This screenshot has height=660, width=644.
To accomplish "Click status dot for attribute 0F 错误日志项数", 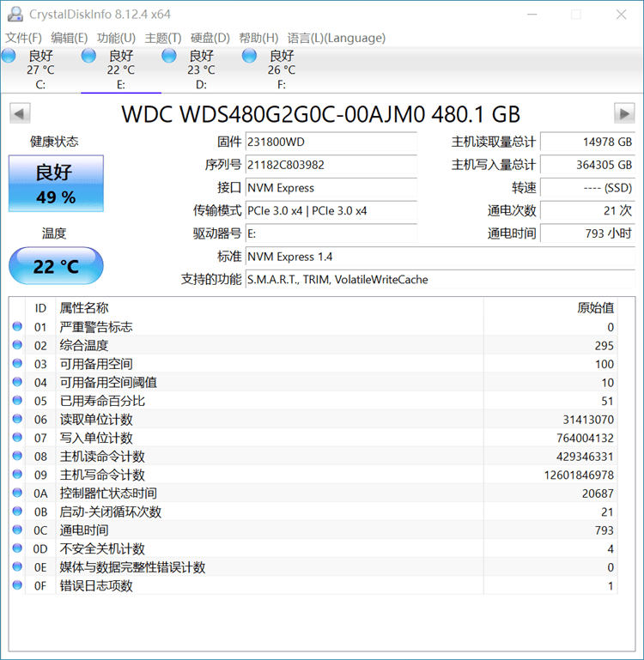I will [x=17, y=585].
